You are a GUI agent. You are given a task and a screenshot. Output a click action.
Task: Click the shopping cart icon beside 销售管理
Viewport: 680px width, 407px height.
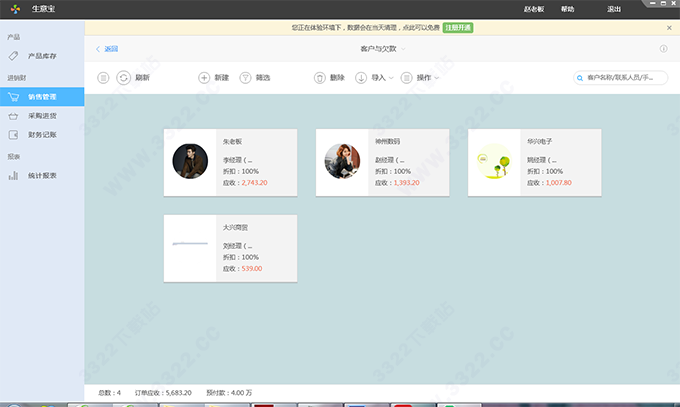(13, 97)
